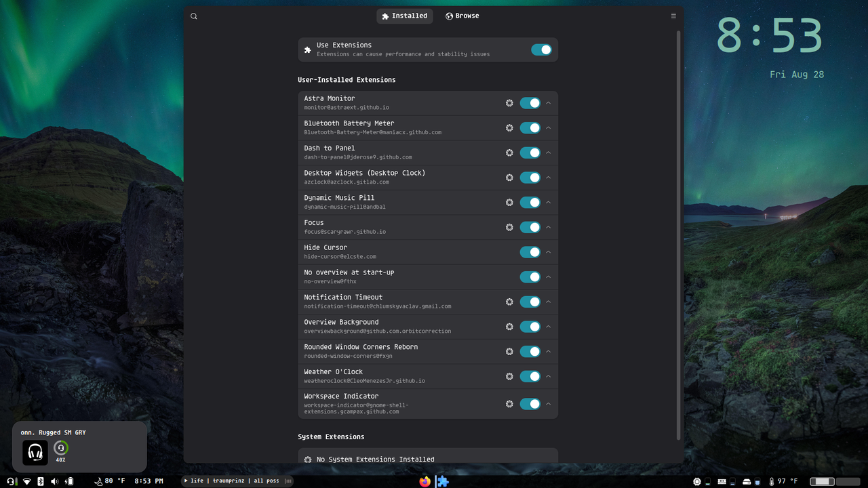Toggle the Rounded Window Corners Reborn switch
868x488 pixels.
click(x=530, y=352)
